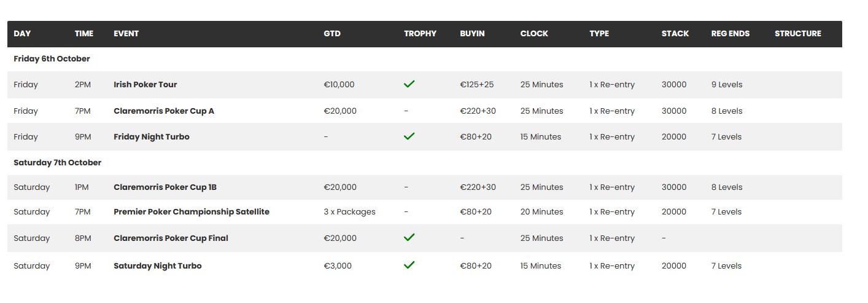Screen dimensions: 868x303
Task: Select the Friday Night Turbo event name
Action: (152, 137)
